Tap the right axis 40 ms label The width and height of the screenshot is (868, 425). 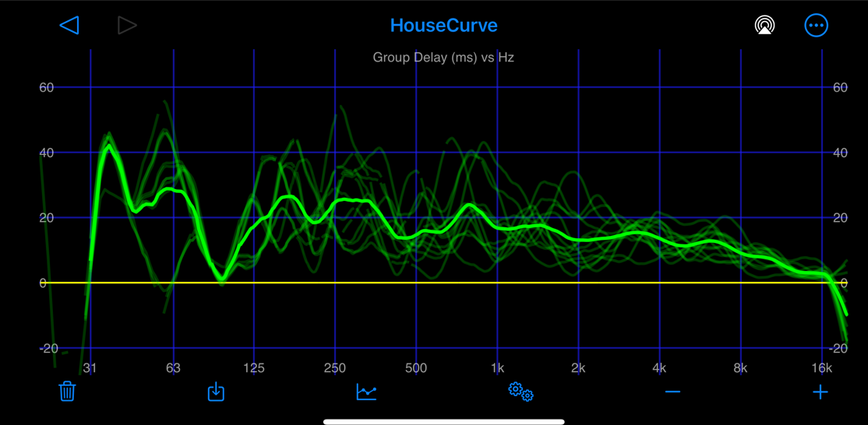click(x=840, y=153)
